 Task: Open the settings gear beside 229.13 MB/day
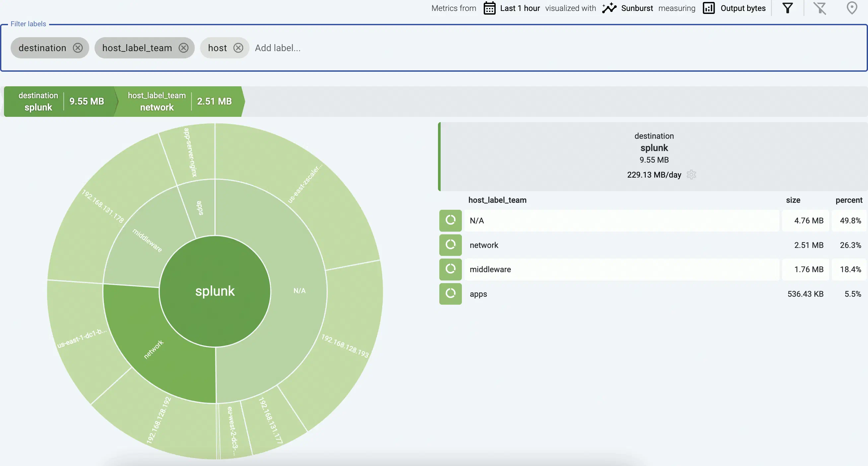coord(691,175)
